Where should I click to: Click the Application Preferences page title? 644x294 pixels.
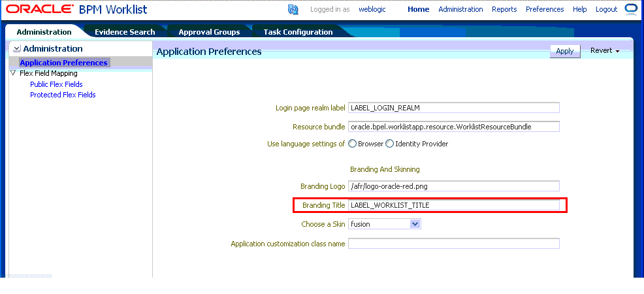pos(209,52)
